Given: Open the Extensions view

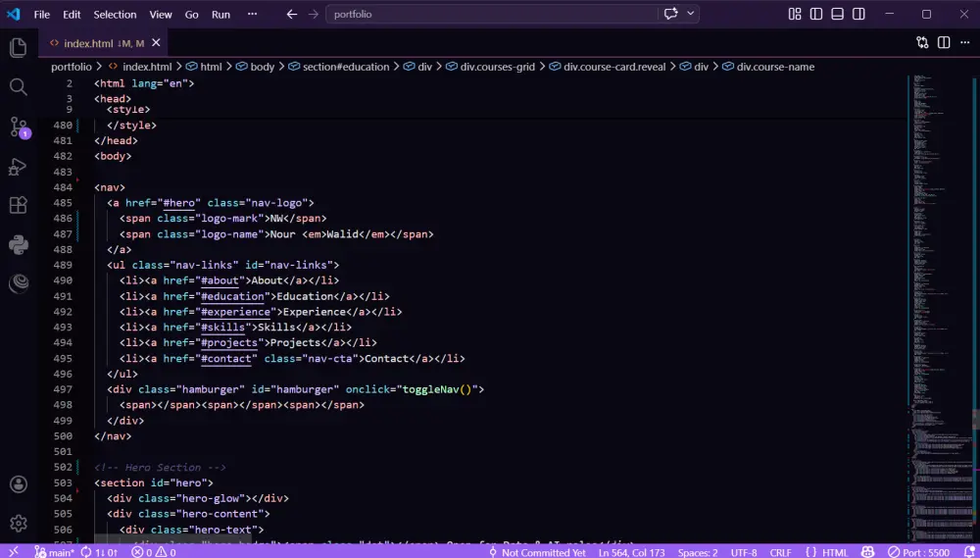Looking at the screenshot, I should 18,205.
